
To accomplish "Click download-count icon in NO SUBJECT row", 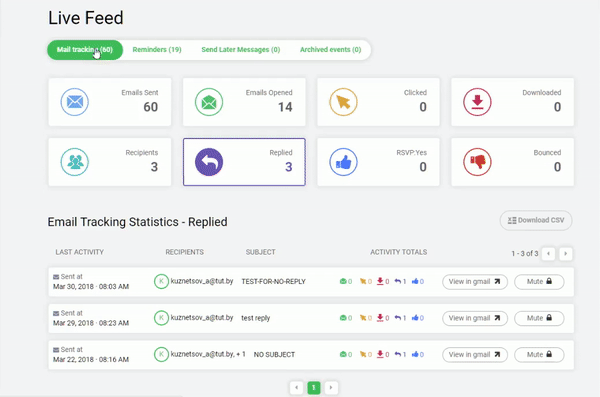I will coord(380,355).
